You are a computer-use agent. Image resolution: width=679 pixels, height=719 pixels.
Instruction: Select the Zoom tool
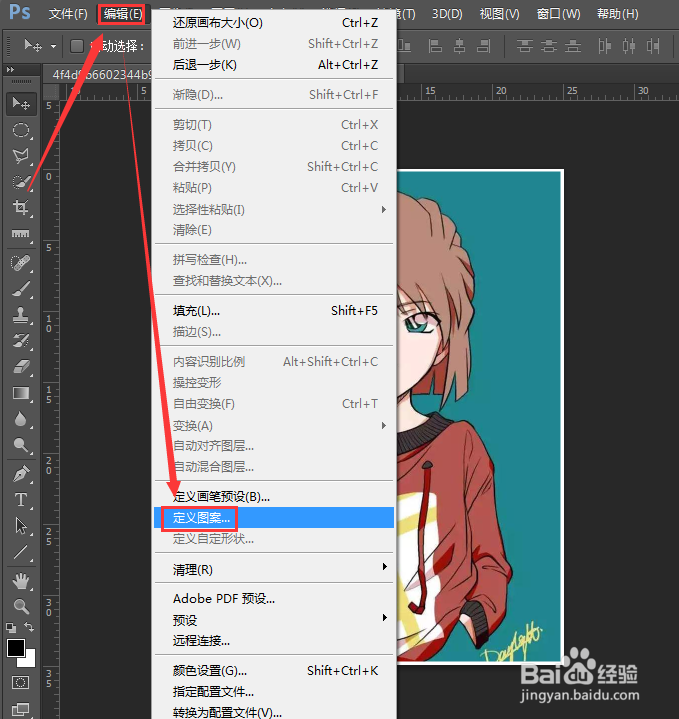[x=21, y=607]
